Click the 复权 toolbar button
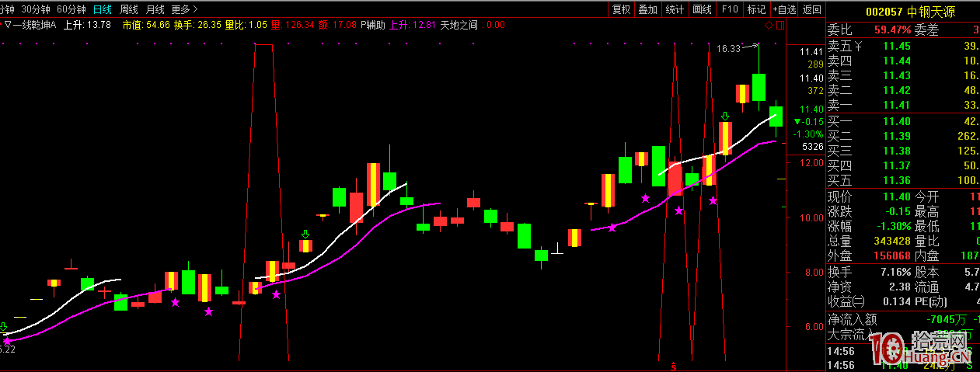This screenshot has height=372, width=980. click(x=621, y=9)
